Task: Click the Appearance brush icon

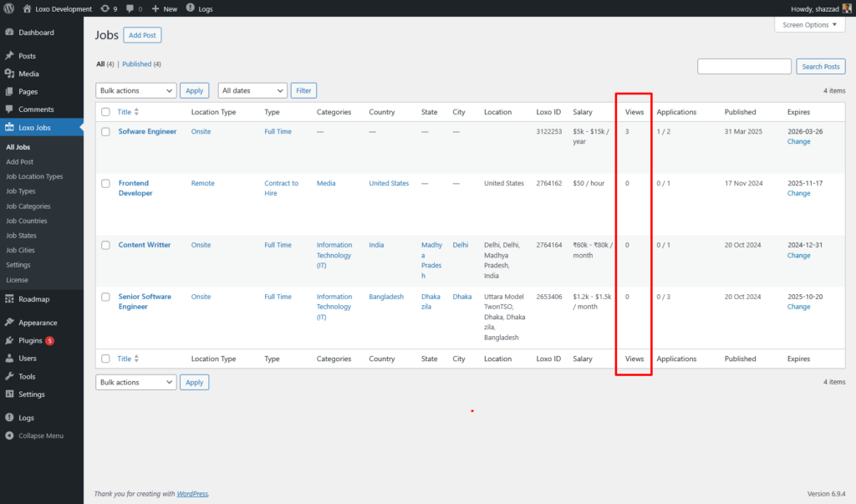Action: click(x=9, y=323)
